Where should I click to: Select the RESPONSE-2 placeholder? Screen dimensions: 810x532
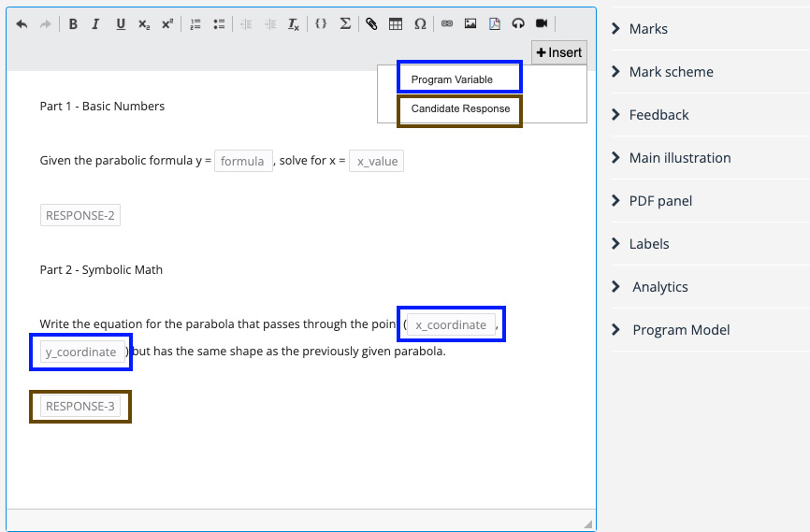click(80, 216)
